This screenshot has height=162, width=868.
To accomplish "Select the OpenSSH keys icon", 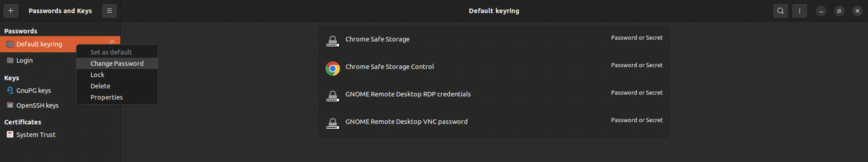I will pos(10,105).
